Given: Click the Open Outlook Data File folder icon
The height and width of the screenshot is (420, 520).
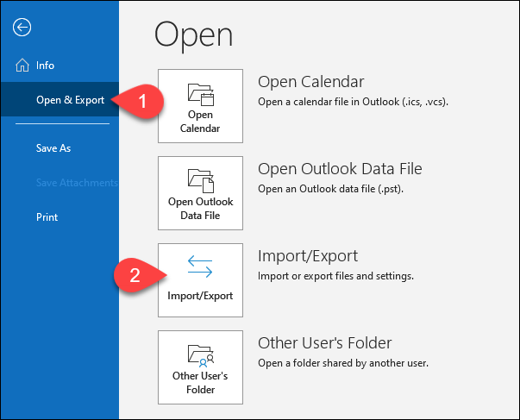Looking at the screenshot, I should click(x=201, y=181).
